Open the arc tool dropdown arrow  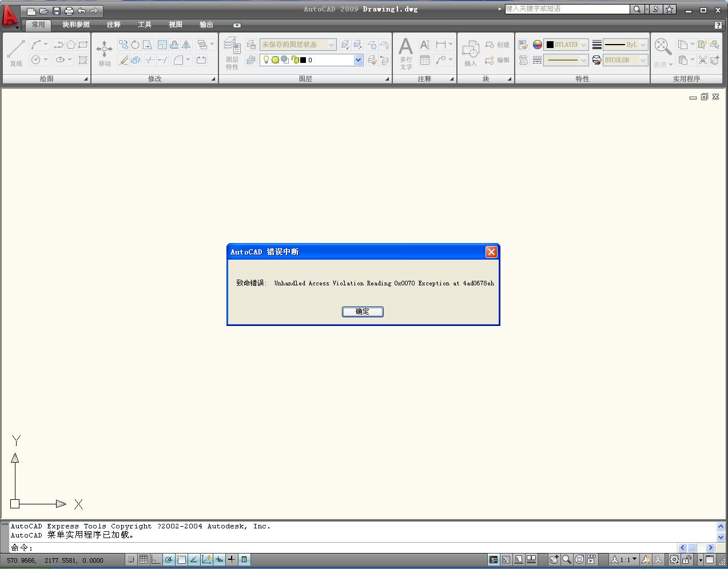pyautogui.click(x=46, y=45)
